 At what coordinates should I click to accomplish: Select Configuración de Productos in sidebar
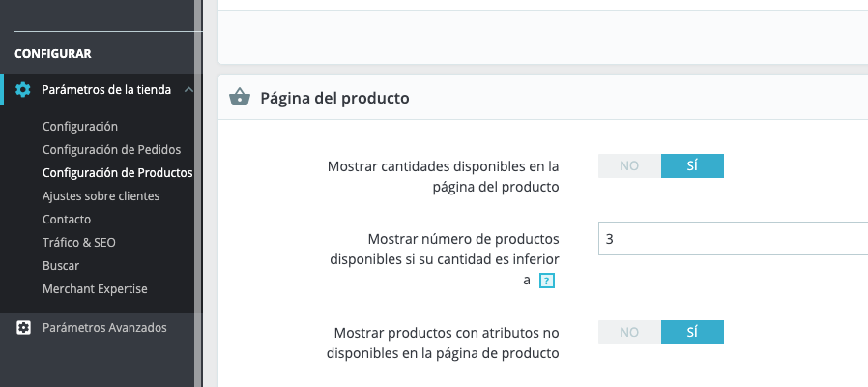click(117, 172)
